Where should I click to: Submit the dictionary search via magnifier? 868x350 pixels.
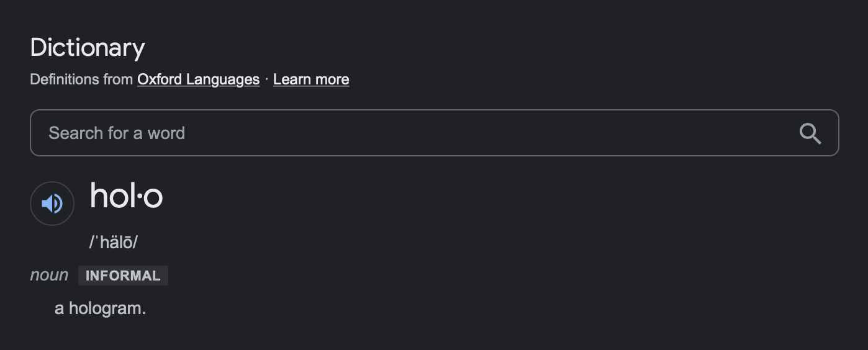(810, 133)
